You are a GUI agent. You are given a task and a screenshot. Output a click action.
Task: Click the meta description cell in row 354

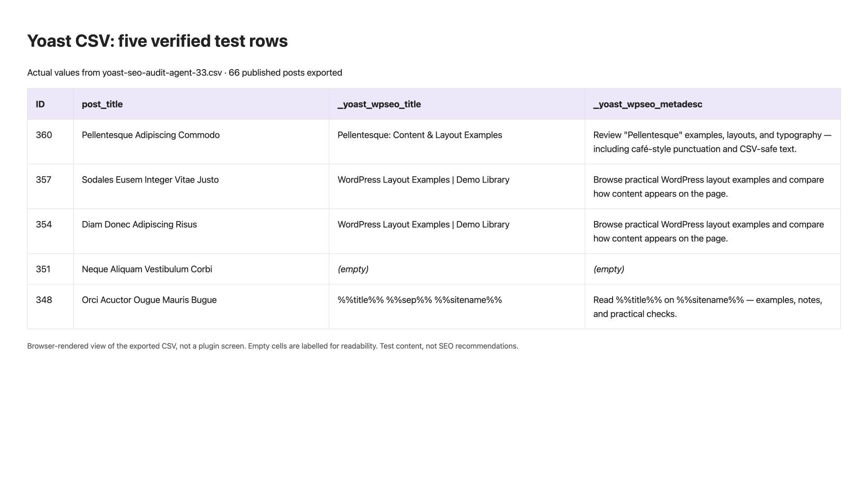(x=712, y=231)
